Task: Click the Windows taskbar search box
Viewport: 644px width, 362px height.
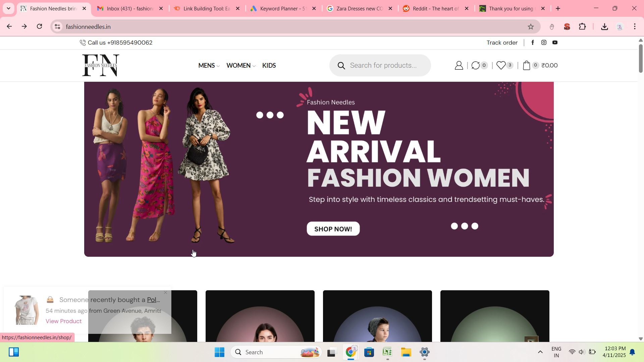Action: [276, 352]
